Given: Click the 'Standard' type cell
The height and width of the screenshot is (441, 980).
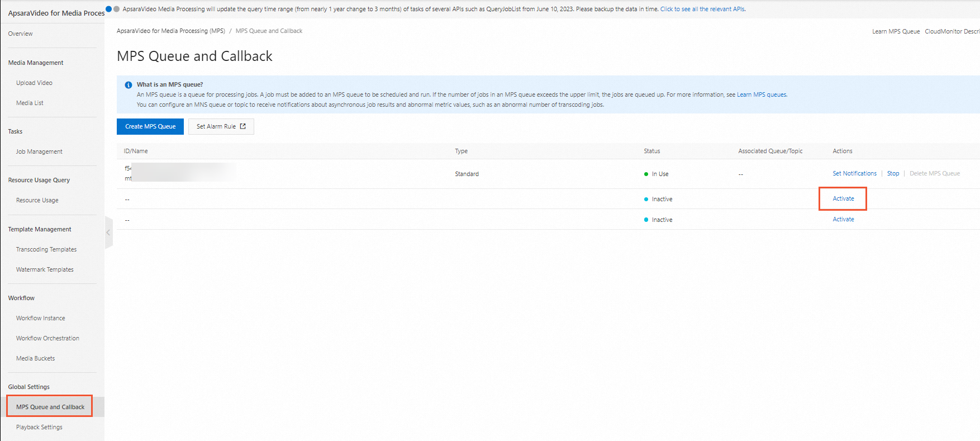Looking at the screenshot, I should point(467,174).
